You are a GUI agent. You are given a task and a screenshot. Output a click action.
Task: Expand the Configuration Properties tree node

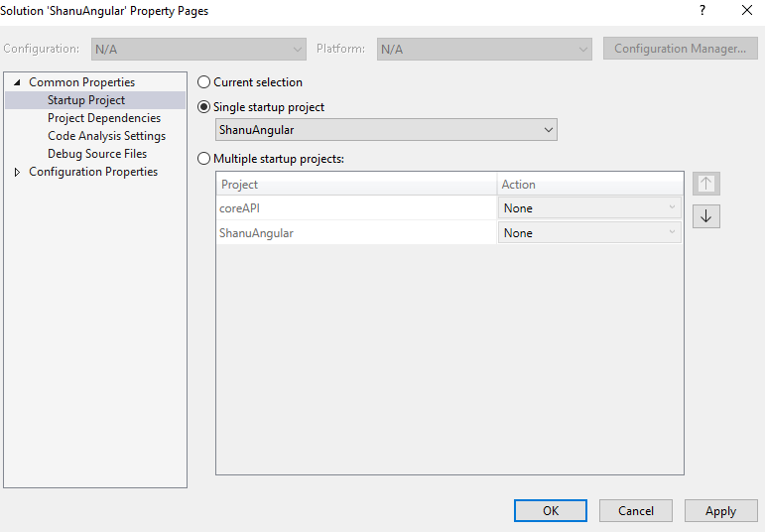pos(17,173)
